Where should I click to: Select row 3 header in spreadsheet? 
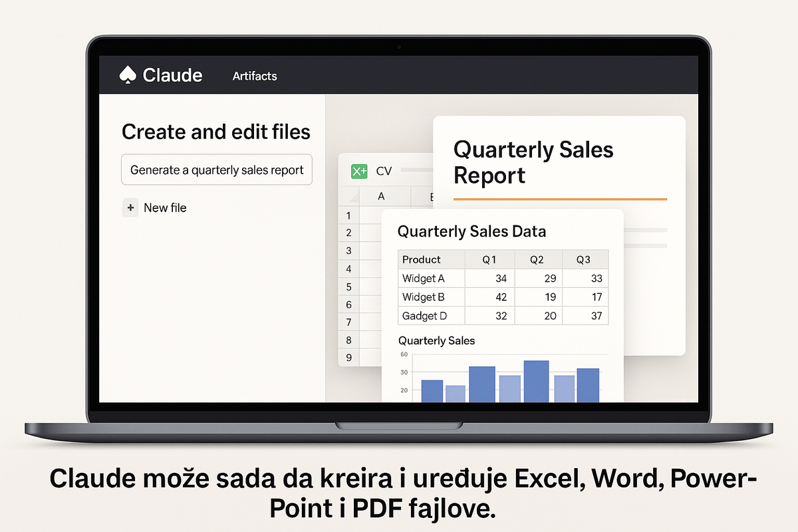[x=348, y=251]
